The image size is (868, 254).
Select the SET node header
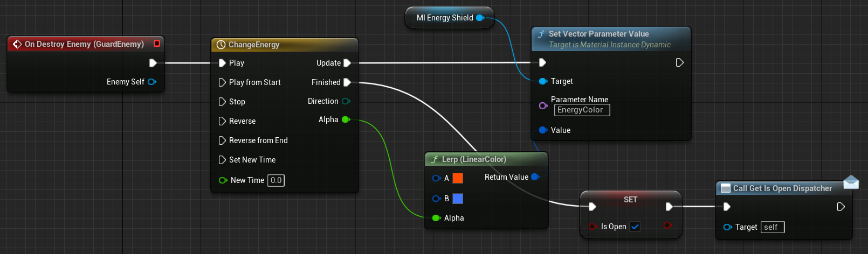630,200
